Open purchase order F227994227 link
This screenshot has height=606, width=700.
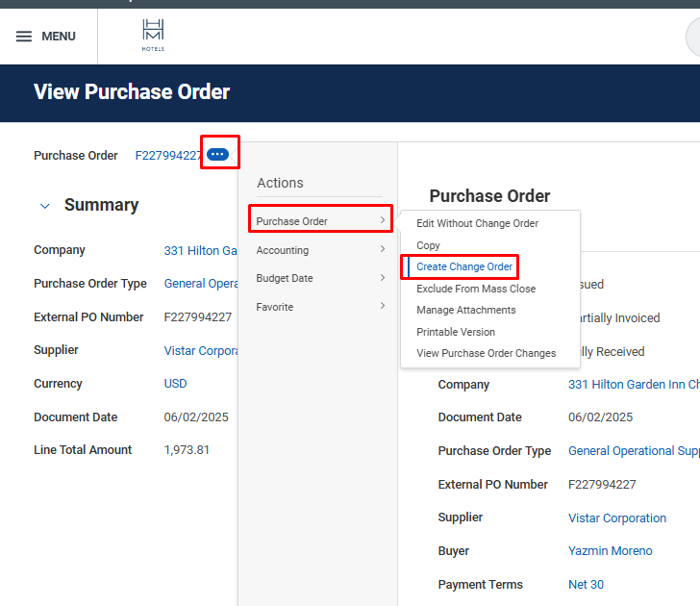(x=168, y=155)
